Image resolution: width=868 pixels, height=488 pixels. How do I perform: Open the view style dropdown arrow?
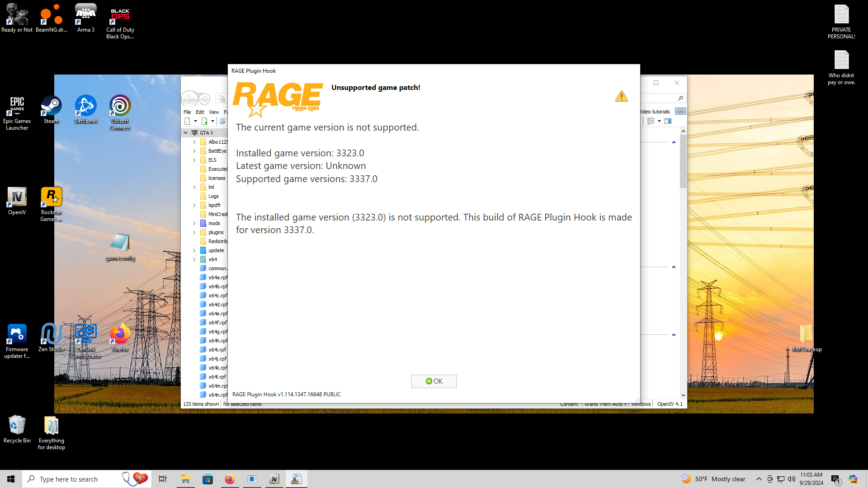(x=659, y=121)
